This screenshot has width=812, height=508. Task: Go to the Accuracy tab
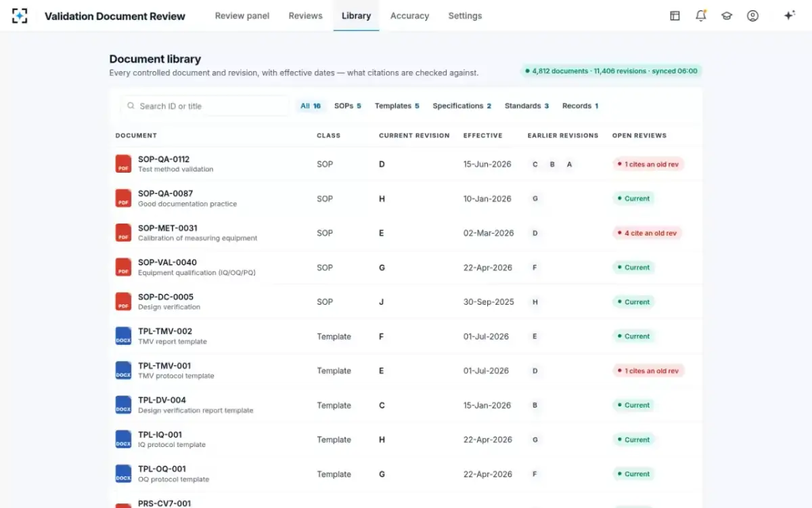click(x=409, y=16)
